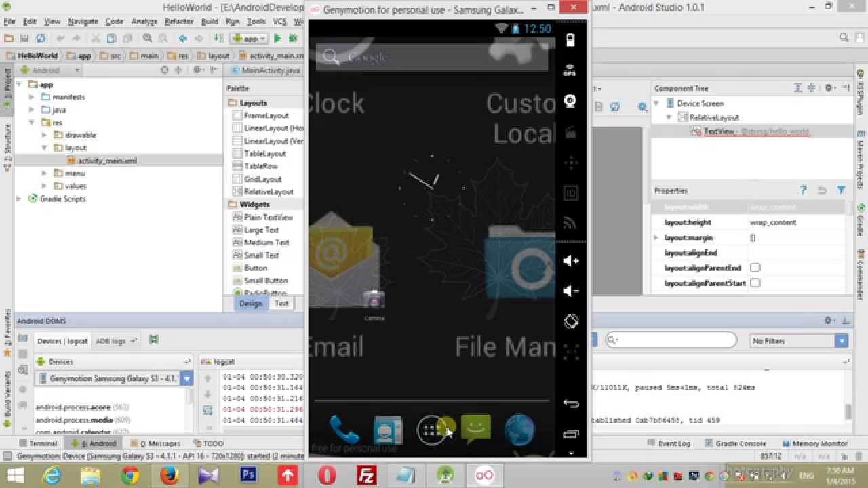Open the Browser globe in emulator dock
This screenshot has width=868, height=488.
pos(520,430)
